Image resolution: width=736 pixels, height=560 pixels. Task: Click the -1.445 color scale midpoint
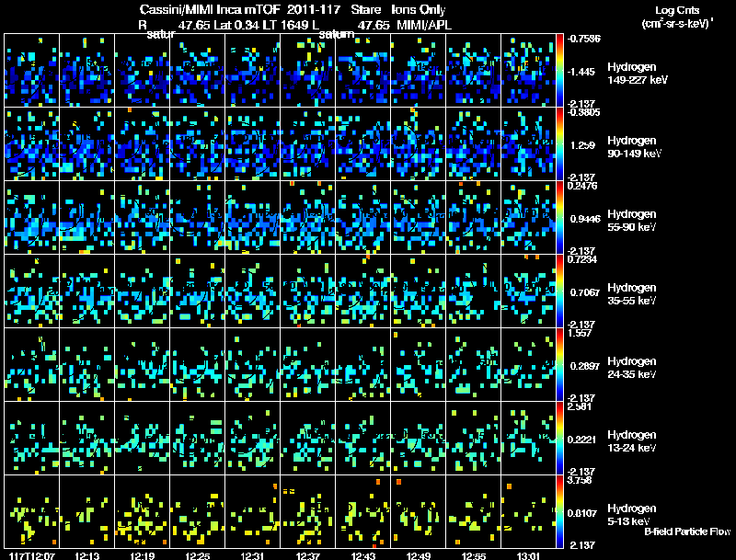pyautogui.click(x=581, y=72)
